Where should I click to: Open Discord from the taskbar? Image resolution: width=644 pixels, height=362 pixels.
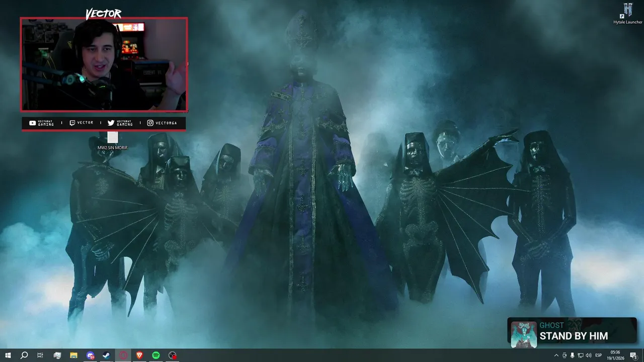(x=90, y=355)
